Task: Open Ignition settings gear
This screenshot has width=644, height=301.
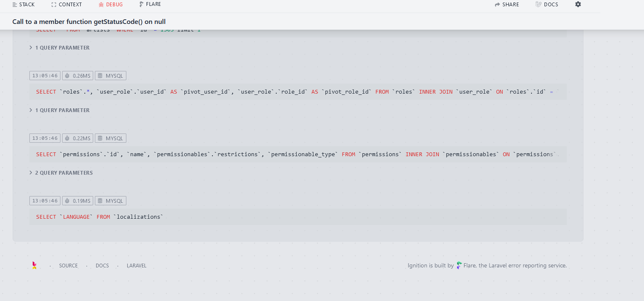Action: pos(578,4)
